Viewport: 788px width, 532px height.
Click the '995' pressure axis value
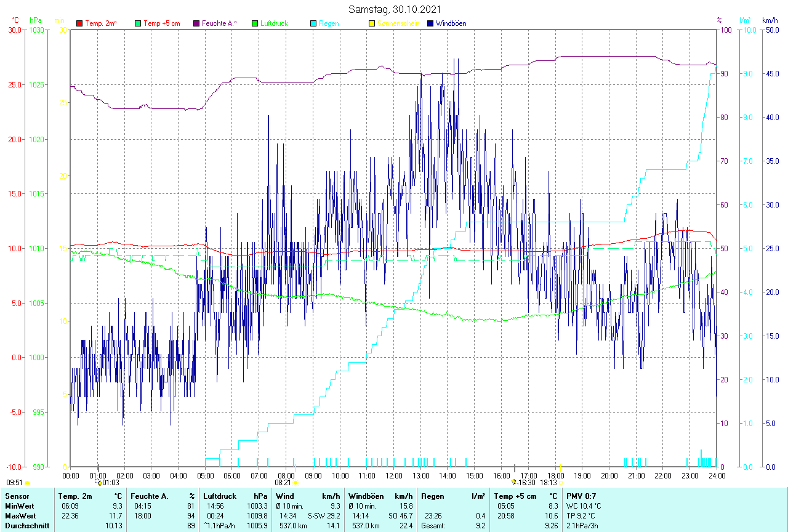point(38,412)
